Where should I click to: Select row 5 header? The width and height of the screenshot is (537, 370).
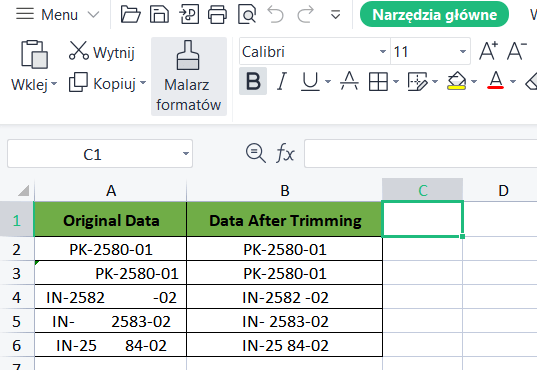(x=16, y=321)
